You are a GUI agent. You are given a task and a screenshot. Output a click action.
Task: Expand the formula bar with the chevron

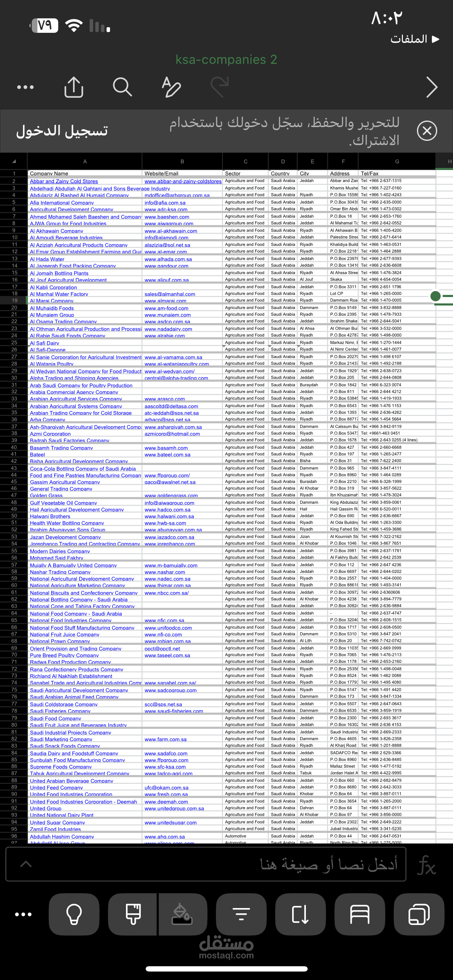pos(25,864)
